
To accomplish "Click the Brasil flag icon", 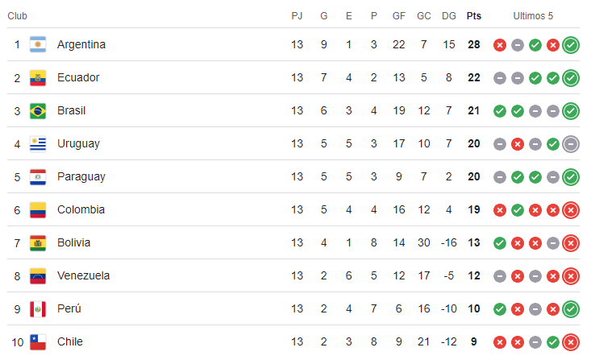I will [x=38, y=111].
